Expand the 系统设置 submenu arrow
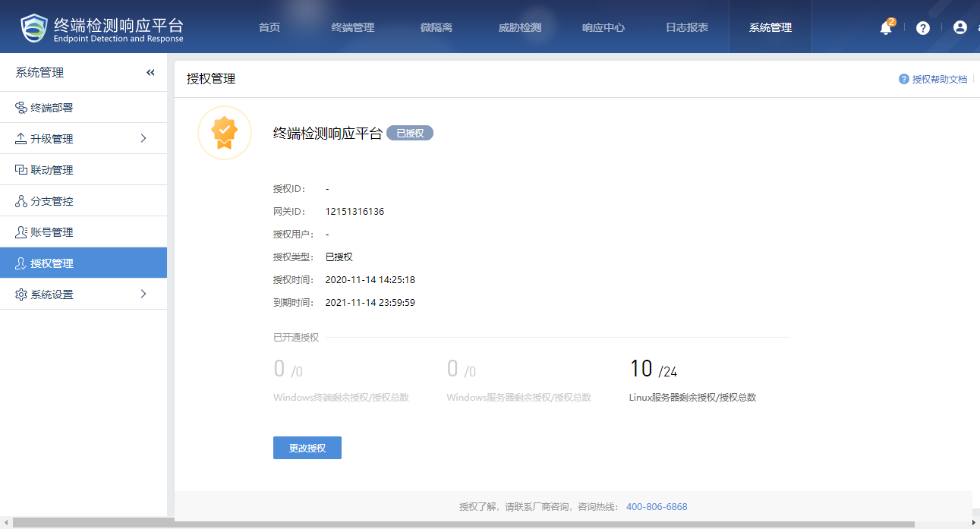This screenshot has width=980, height=529. (143, 294)
